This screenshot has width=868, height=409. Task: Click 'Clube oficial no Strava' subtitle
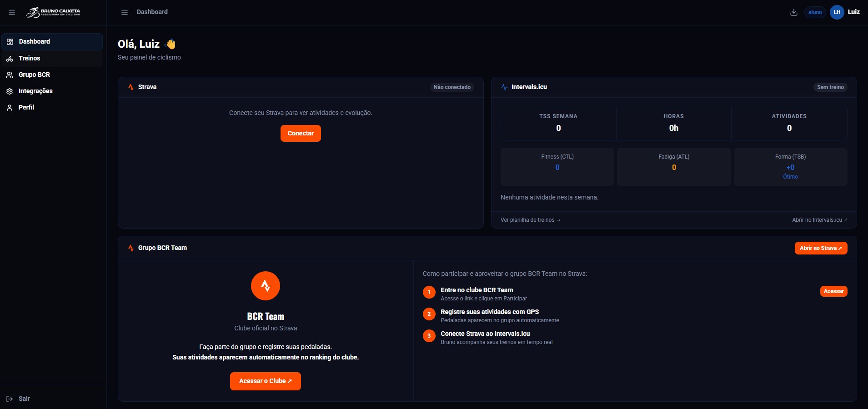click(266, 328)
